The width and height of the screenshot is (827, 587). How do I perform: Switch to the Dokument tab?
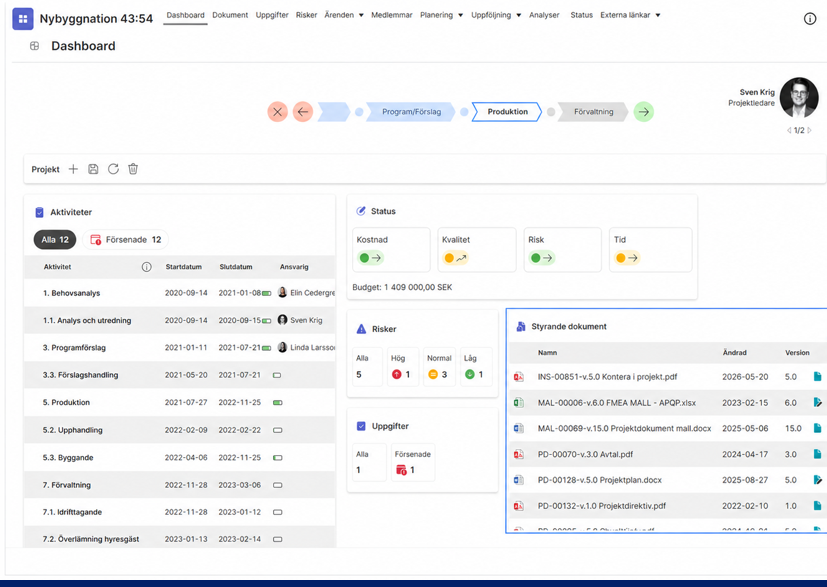230,15
